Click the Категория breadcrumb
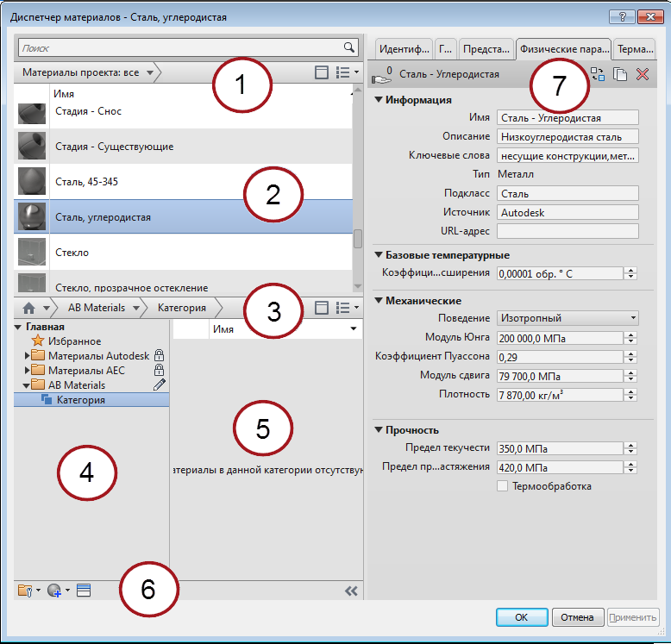Viewport: 671px width, 644px height. pos(181,308)
